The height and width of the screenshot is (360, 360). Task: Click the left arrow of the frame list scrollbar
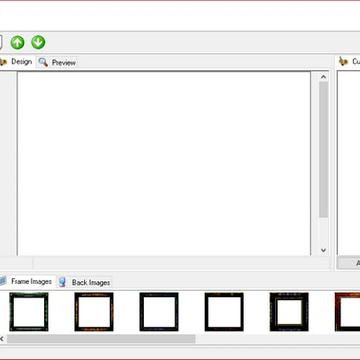2,339
